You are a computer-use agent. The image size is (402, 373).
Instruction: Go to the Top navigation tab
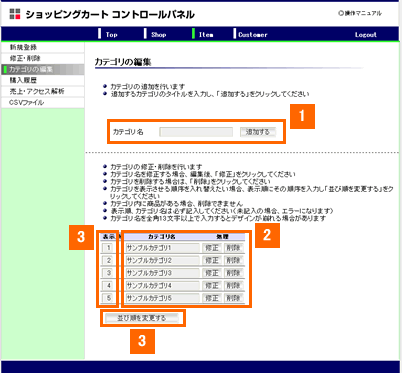111,34
